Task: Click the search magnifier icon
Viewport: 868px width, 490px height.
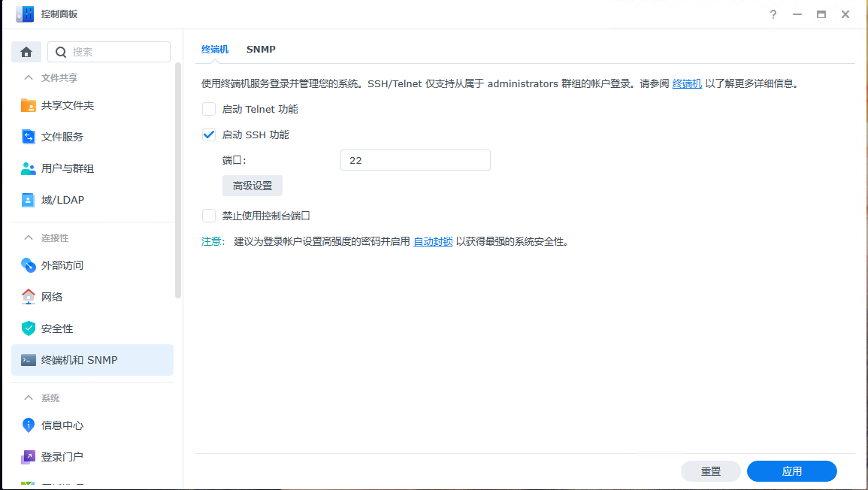Action: tap(61, 52)
